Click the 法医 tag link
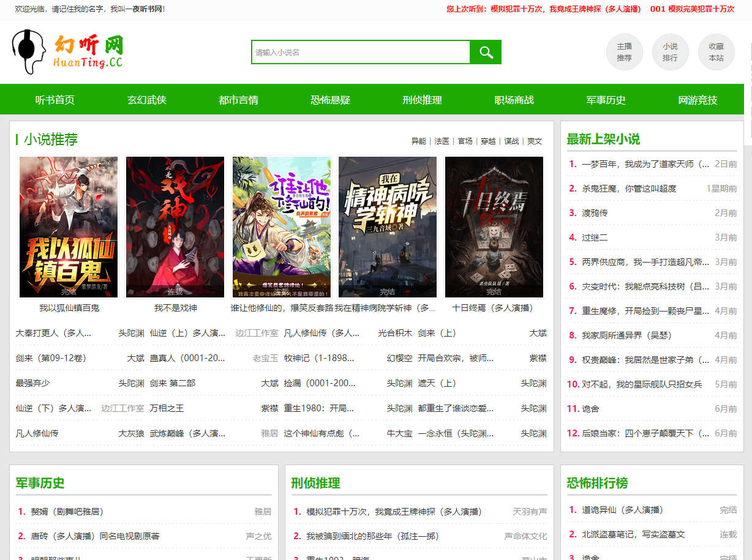 tap(442, 141)
